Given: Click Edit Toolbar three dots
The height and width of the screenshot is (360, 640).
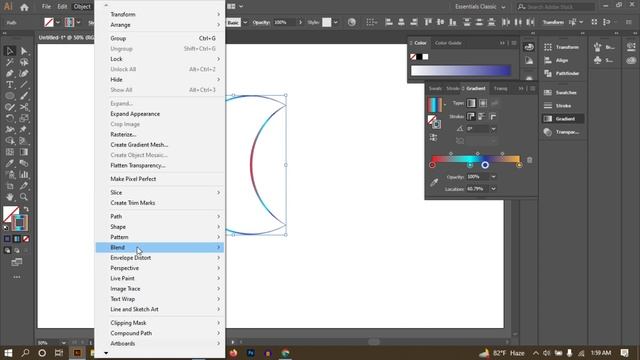Looking at the screenshot, I should point(17,277).
